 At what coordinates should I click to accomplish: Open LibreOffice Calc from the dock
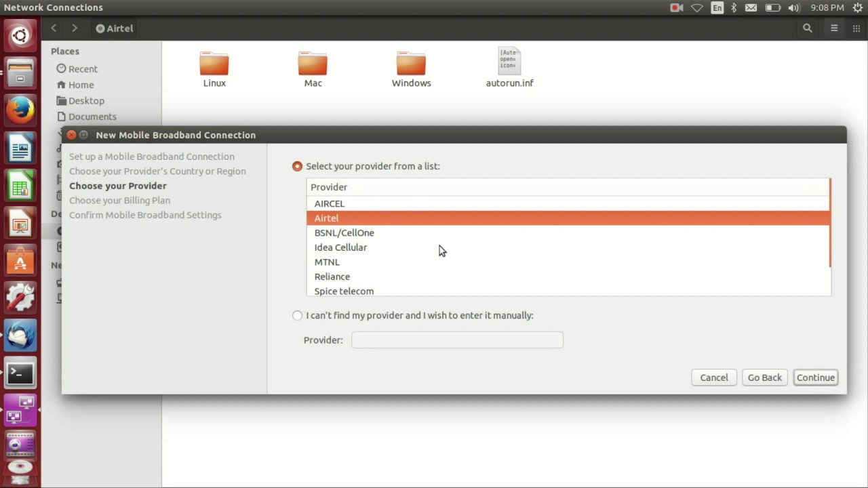coord(20,185)
